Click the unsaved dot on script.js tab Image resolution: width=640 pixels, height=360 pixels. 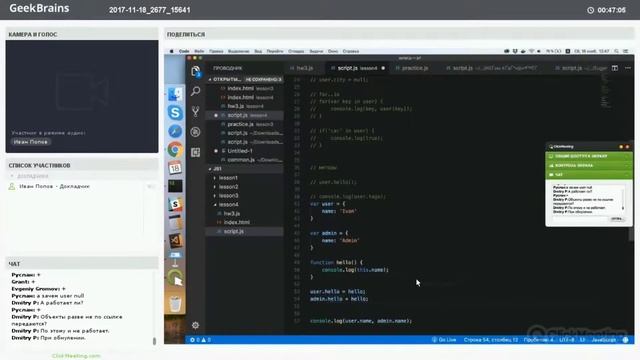(383, 68)
